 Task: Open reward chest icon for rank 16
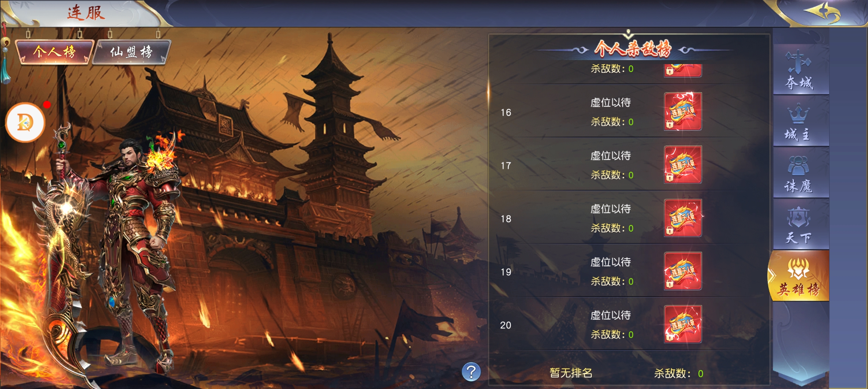[683, 111]
